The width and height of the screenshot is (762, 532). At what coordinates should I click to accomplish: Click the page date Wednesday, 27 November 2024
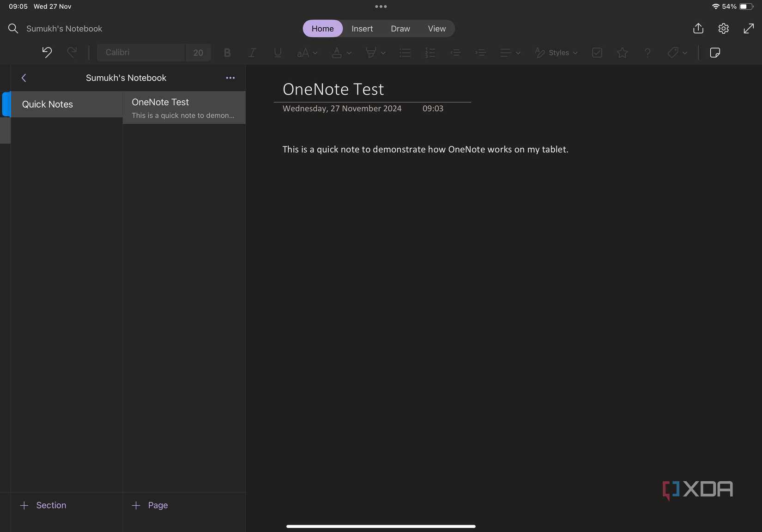click(342, 109)
